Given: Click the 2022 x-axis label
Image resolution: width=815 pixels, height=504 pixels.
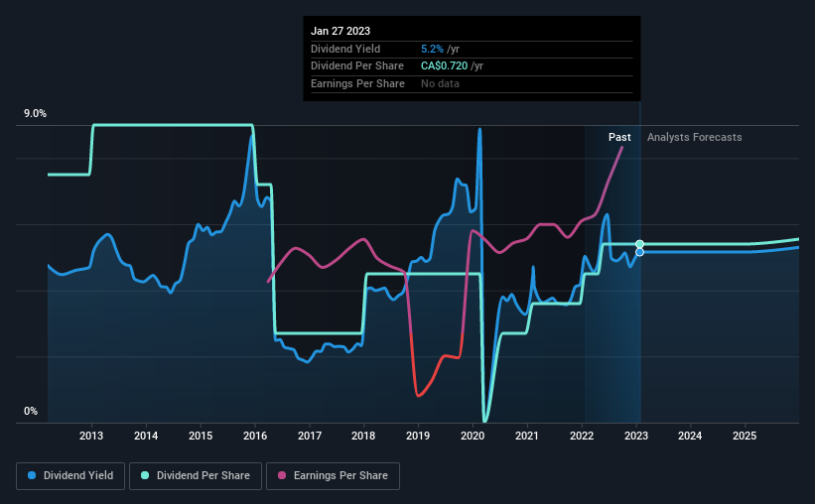Looking at the screenshot, I should tap(582, 436).
